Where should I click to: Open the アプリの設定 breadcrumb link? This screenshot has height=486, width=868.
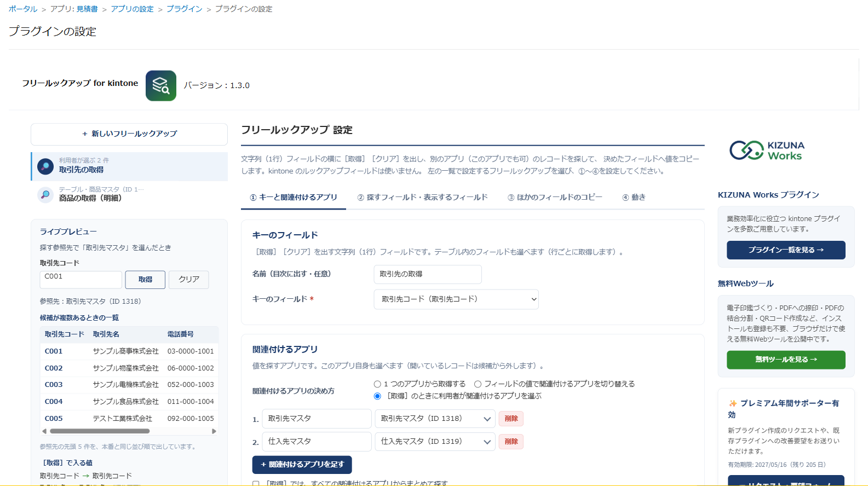[x=132, y=9]
